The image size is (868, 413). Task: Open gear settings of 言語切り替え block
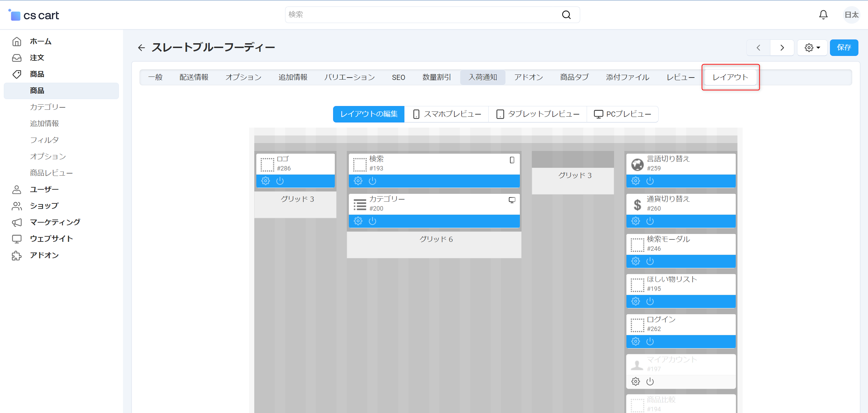(x=636, y=181)
